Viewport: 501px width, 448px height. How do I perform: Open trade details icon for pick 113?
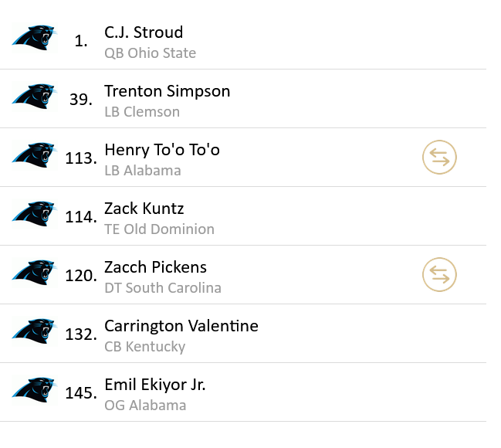tap(439, 158)
